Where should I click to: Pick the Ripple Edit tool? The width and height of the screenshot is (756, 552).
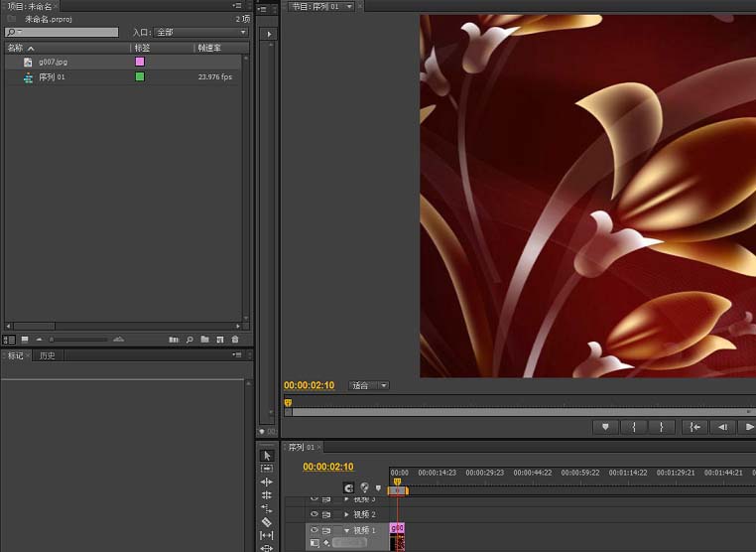[x=267, y=482]
